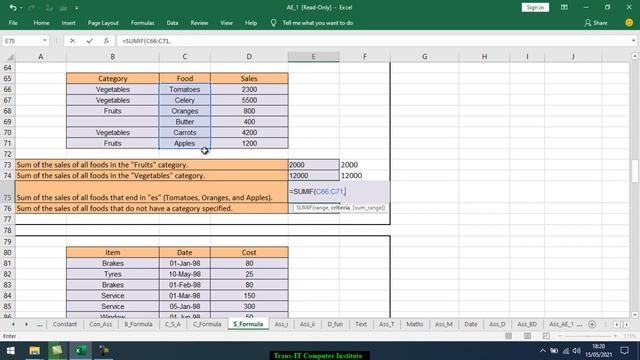Click the Celery cell

(x=184, y=100)
